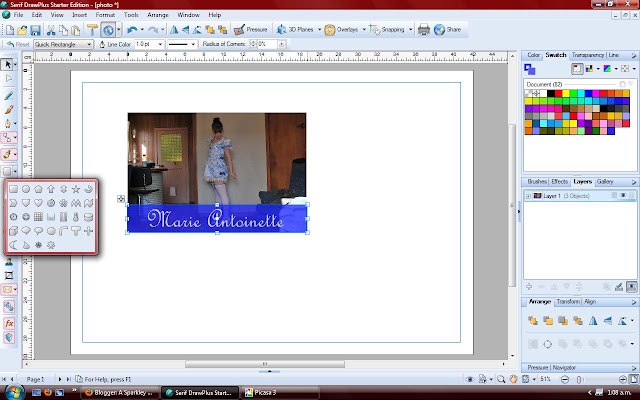This screenshot has width=640, height=400.
Task: Click the shield QuickShape in flyout
Action: pos(26,203)
